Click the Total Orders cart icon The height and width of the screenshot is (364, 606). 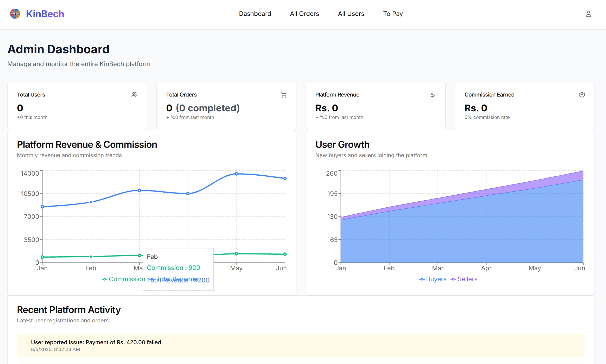[284, 95]
